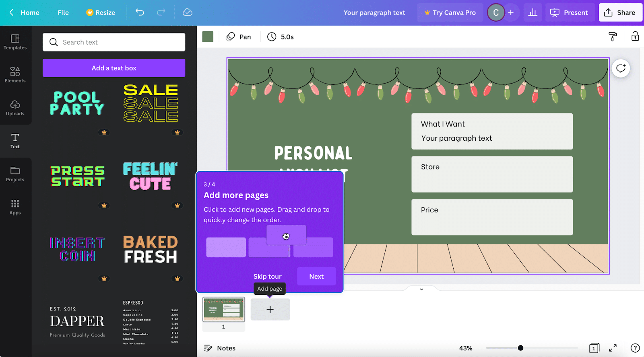Select the POOL PARTY text style

(x=77, y=103)
